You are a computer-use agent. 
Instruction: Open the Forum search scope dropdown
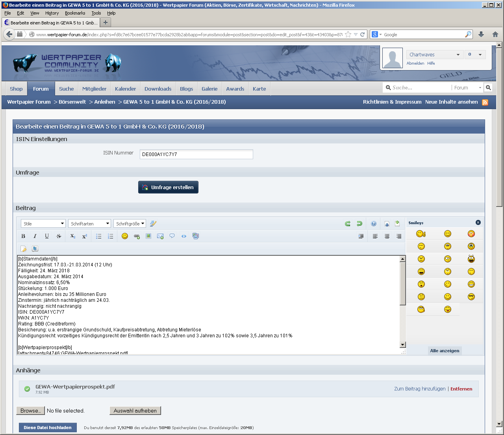467,87
